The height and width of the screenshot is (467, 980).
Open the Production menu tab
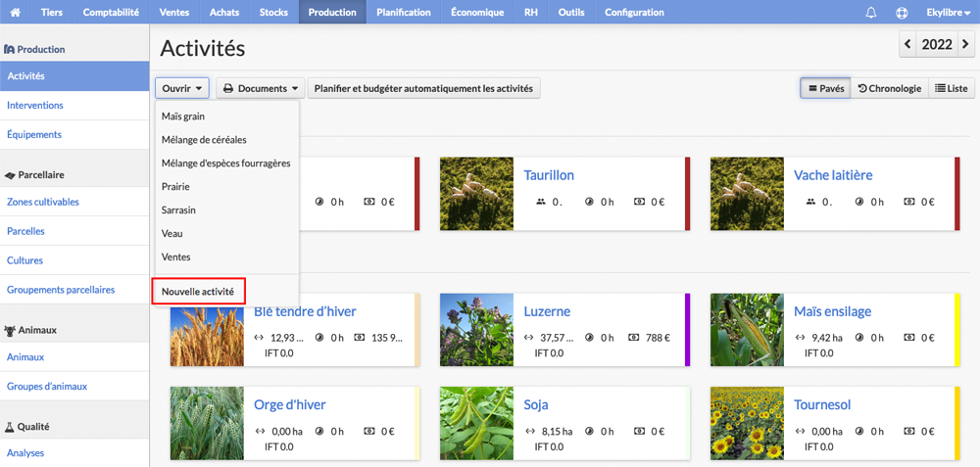point(332,12)
